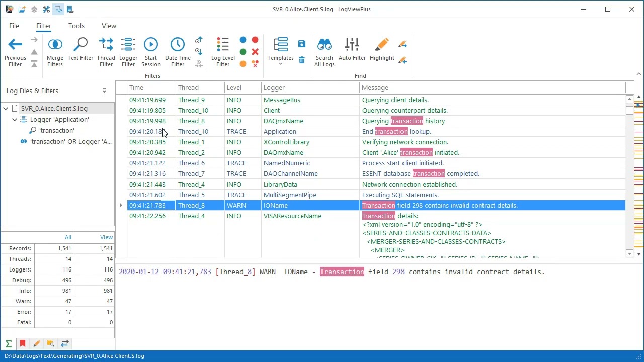Click the open file icon in title bar
This screenshot has height=362, width=644.
22,9
